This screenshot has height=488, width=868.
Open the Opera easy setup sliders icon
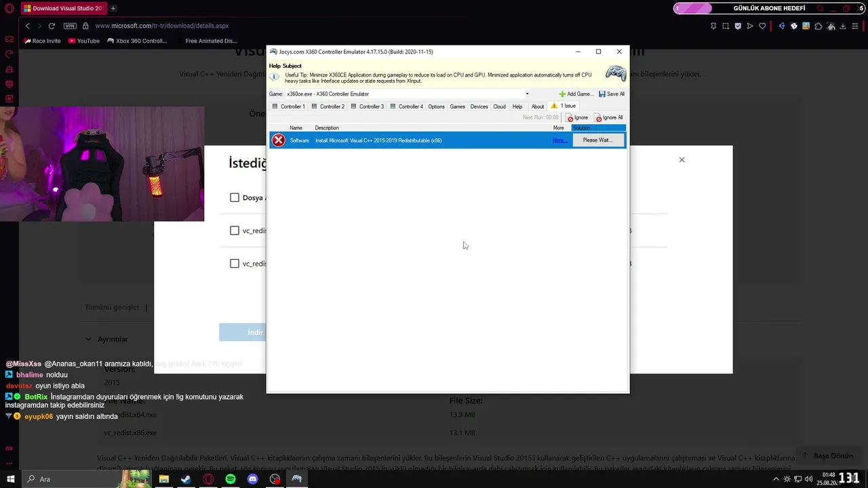tap(856, 26)
